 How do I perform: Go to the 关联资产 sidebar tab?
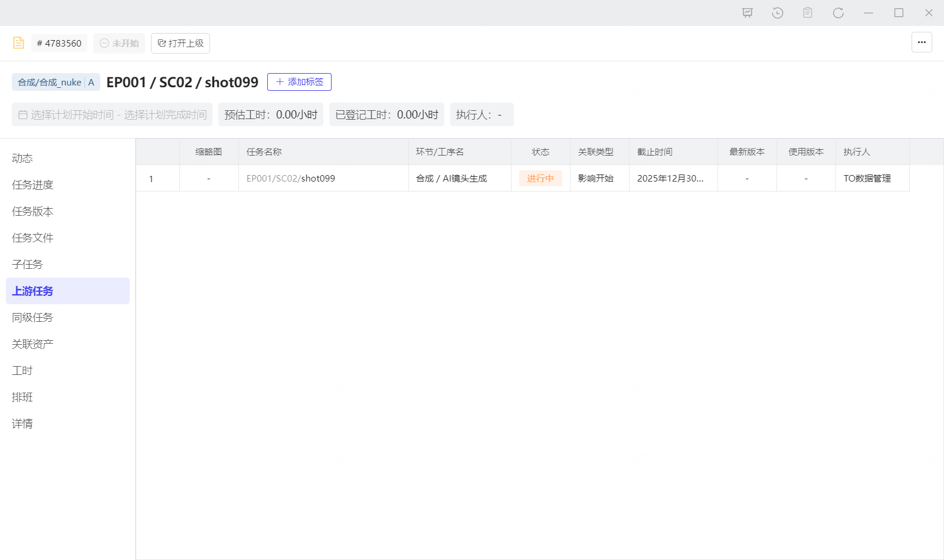click(x=33, y=344)
